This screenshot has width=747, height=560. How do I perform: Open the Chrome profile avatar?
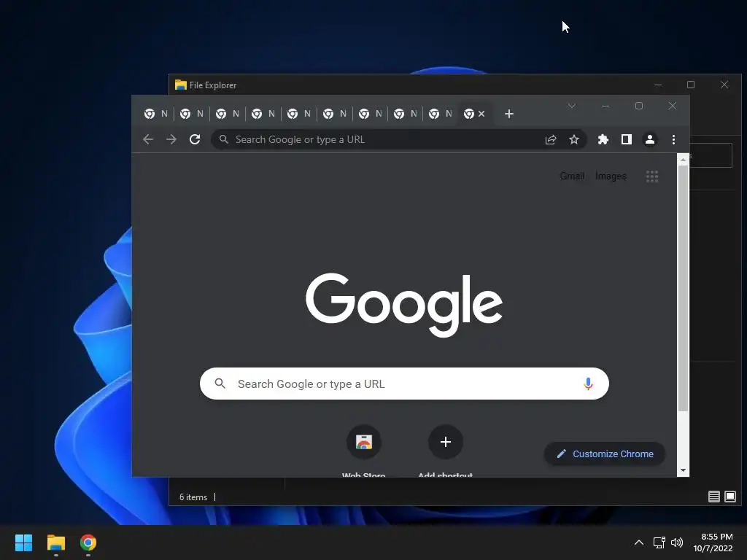coord(650,139)
